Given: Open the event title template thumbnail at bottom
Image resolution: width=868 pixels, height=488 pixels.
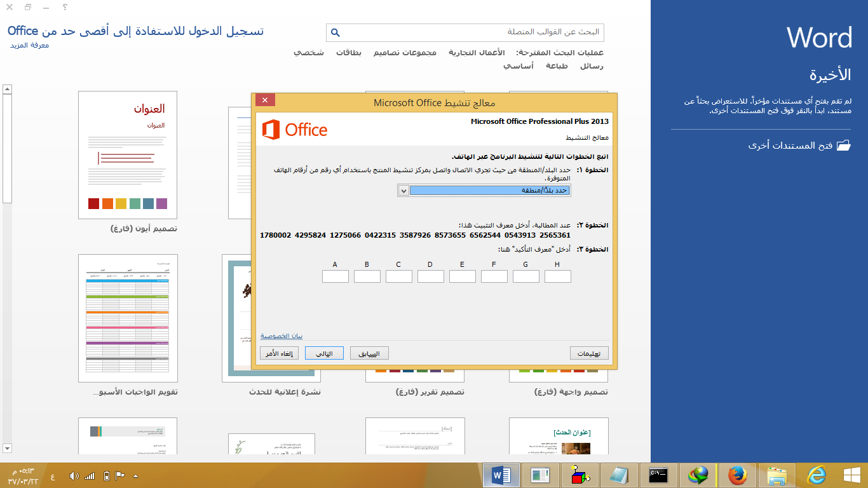Looking at the screenshot, I should [559, 436].
